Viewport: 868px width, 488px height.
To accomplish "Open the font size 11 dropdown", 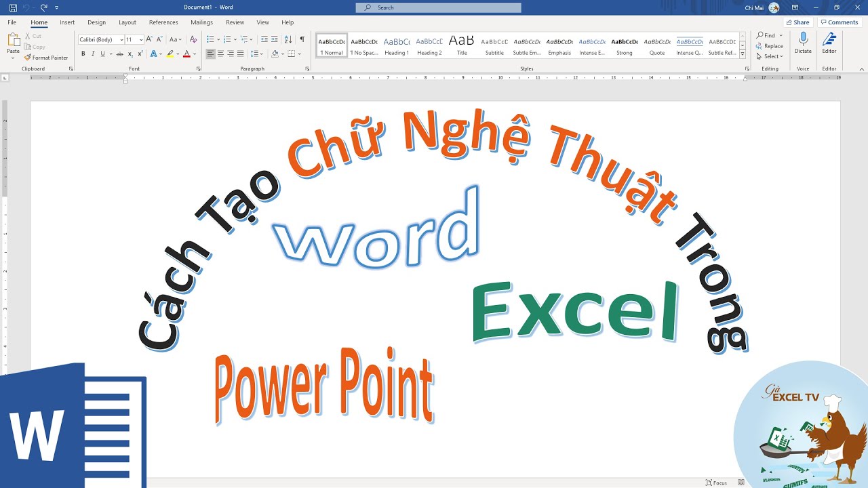I will tap(141, 40).
